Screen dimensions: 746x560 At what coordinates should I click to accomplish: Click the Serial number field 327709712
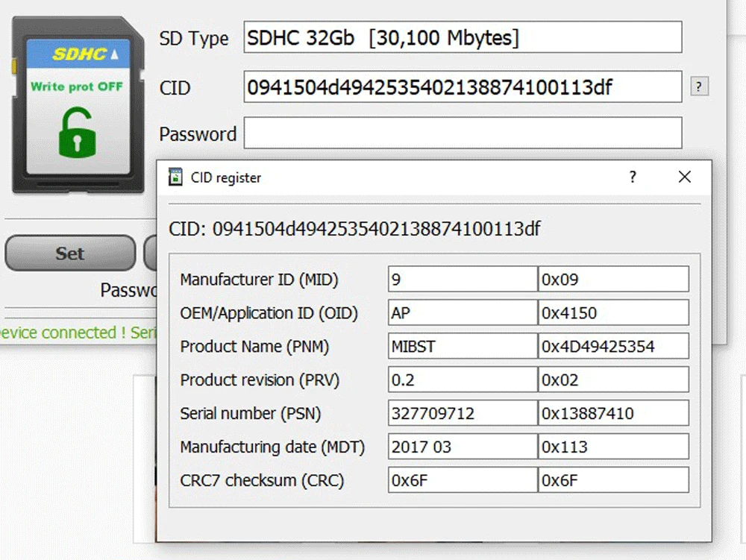coord(462,413)
